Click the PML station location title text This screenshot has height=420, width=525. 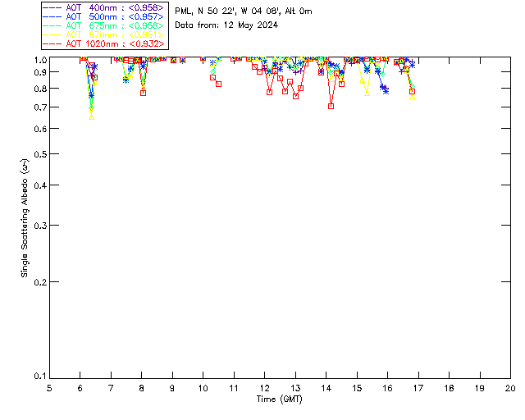pos(244,11)
